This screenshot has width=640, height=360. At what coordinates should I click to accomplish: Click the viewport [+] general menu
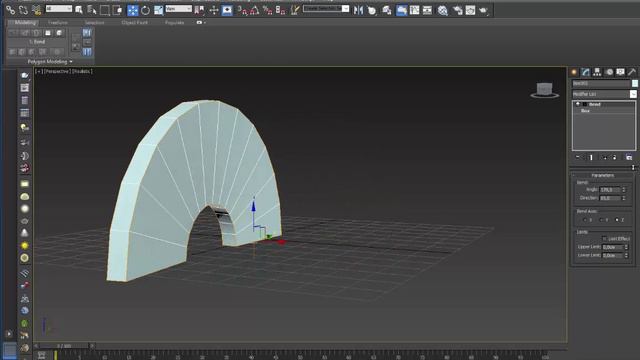pos(39,71)
